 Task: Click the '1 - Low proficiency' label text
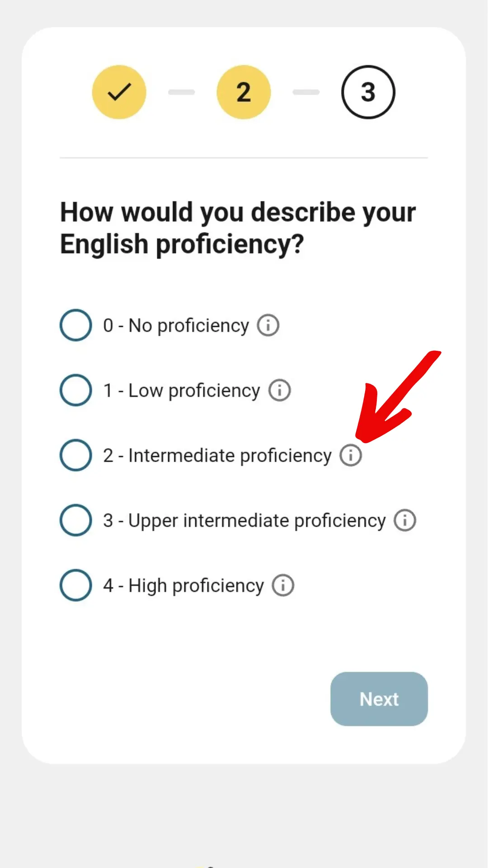click(182, 391)
